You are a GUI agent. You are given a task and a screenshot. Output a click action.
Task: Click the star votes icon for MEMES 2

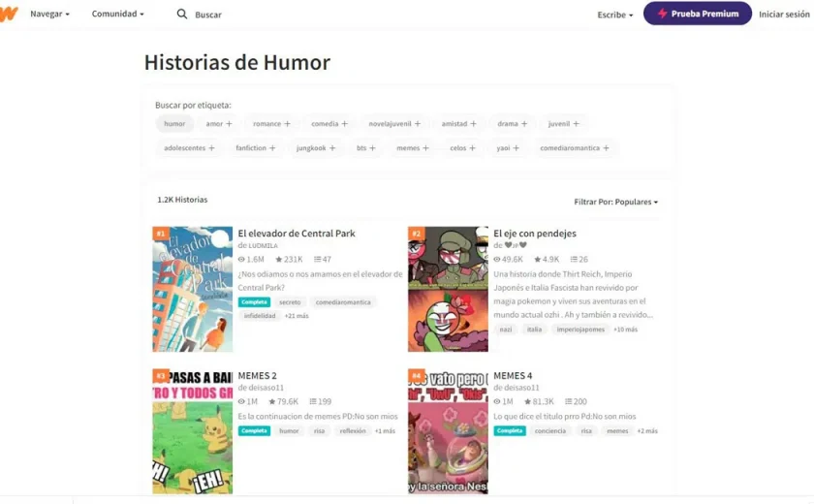click(x=272, y=401)
